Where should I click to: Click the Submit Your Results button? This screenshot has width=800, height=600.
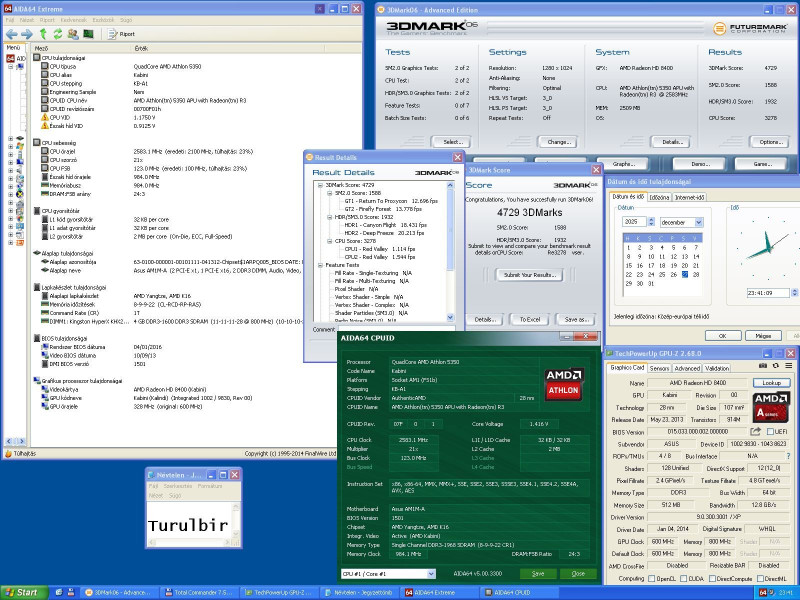point(530,274)
